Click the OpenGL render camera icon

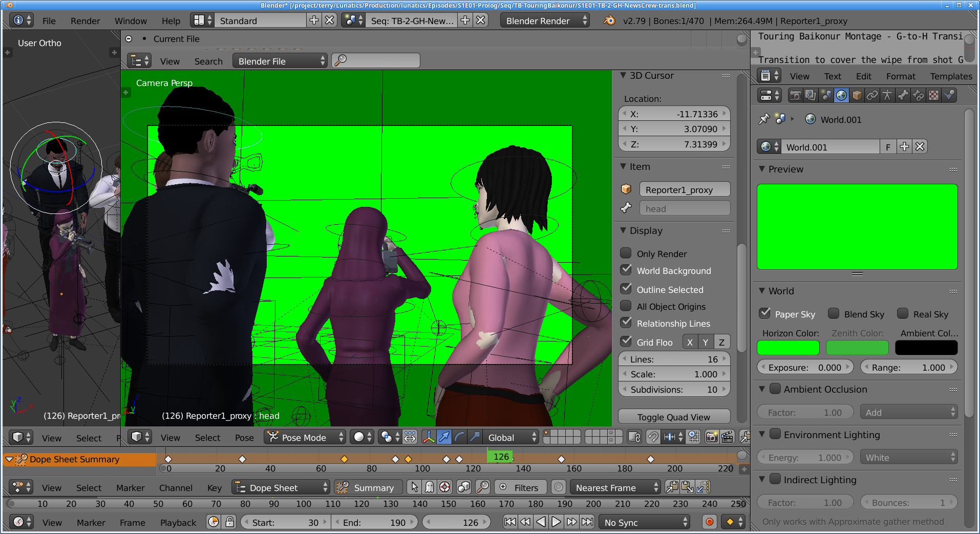pyautogui.click(x=711, y=437)
